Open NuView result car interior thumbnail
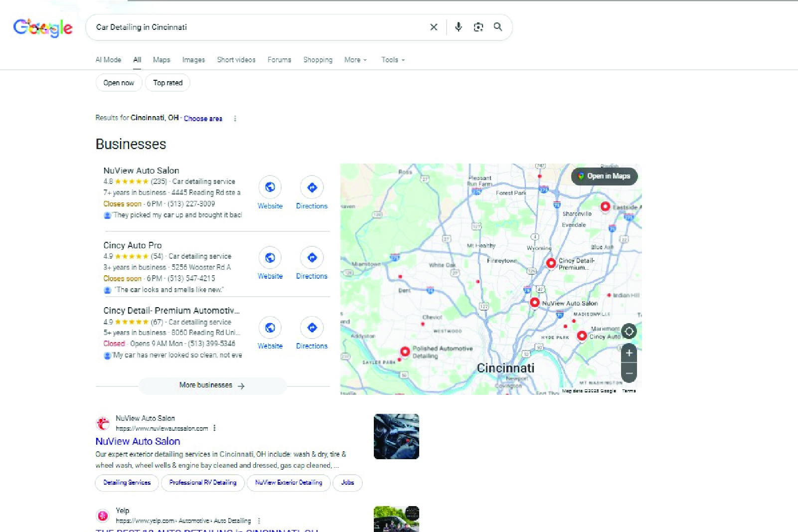Viewport: 798px width, 532px height. pos(396,436)
